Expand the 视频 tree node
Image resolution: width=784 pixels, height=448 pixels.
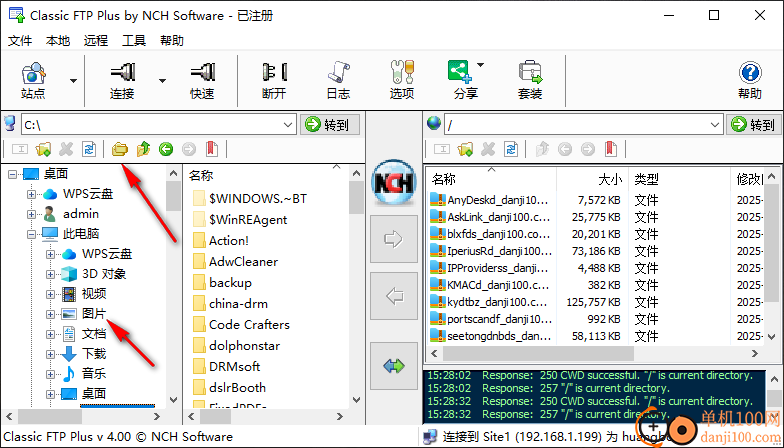(x=50, y=294)
